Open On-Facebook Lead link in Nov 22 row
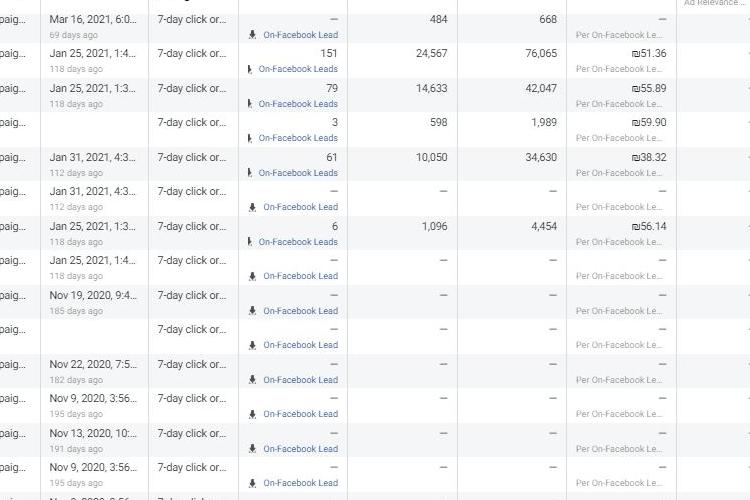This screenshot has width=750, height=500. (300, 379)
